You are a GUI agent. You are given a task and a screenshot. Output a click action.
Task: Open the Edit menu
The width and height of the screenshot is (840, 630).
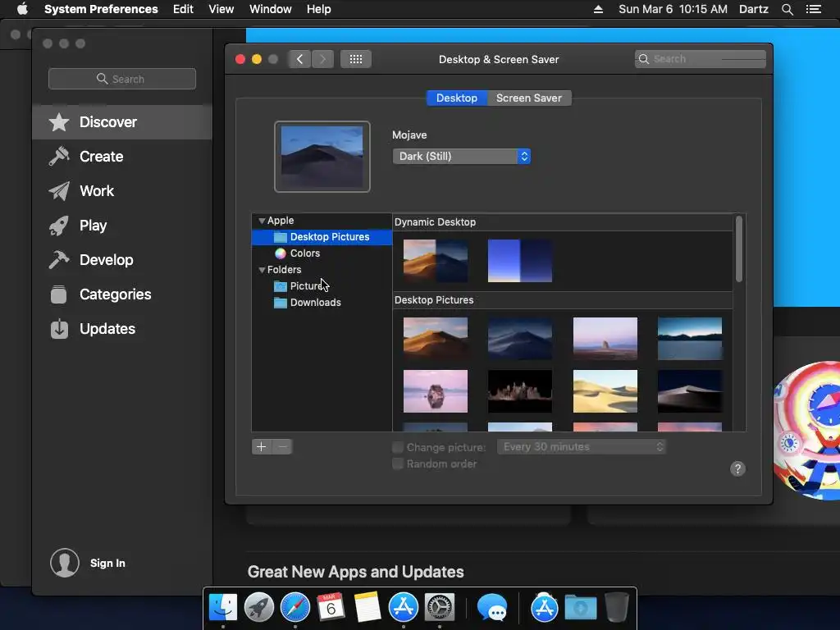click(x=183, y=9)
